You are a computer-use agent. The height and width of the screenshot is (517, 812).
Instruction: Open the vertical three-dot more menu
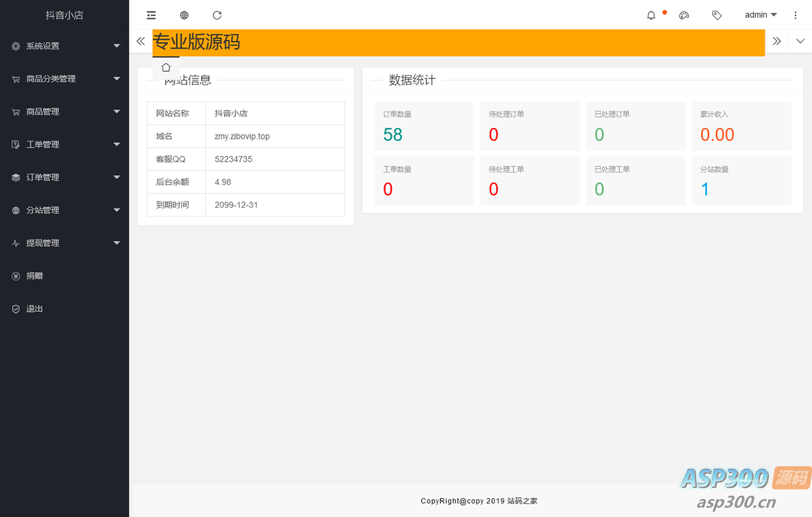click(796, 15)
